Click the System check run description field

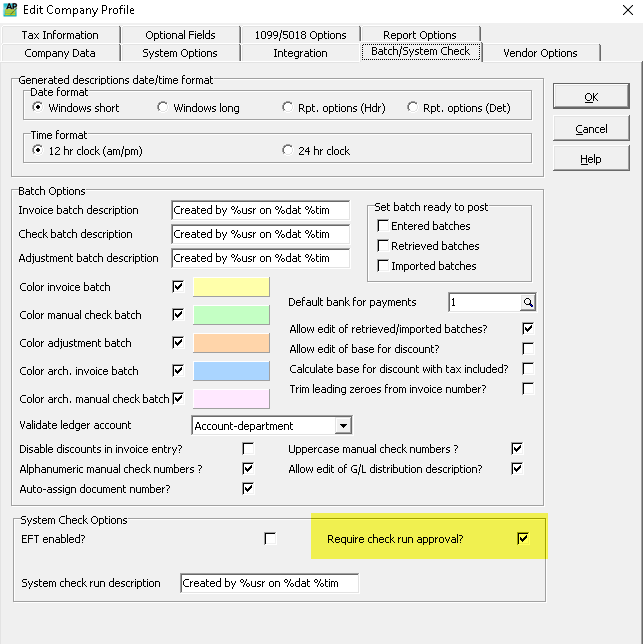pyautogui.click(x=268, y=583)
